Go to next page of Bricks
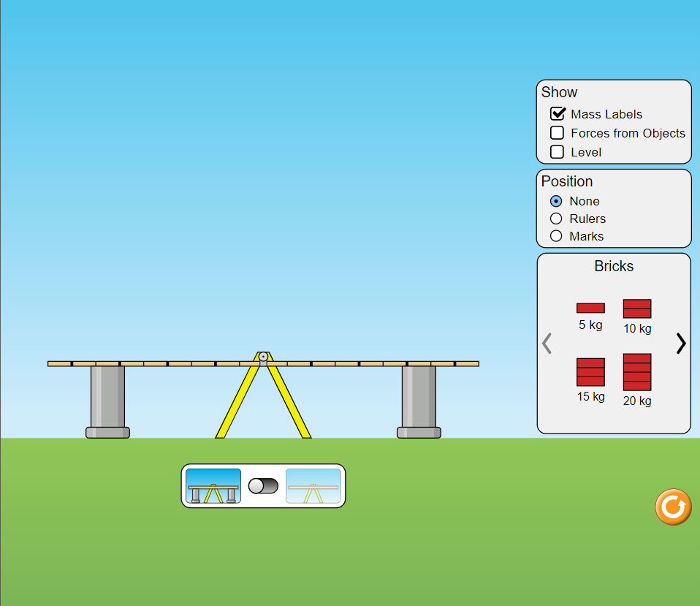 pos(680,343)
